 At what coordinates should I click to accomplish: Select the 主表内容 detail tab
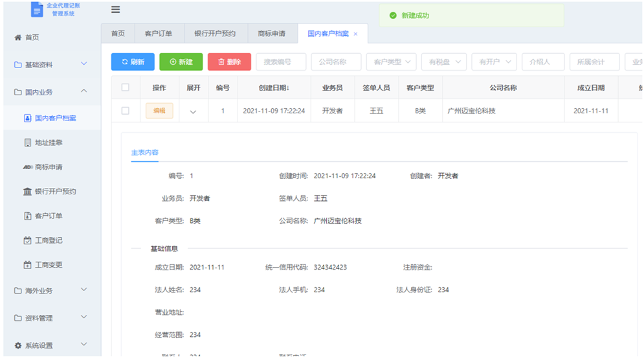144,152
